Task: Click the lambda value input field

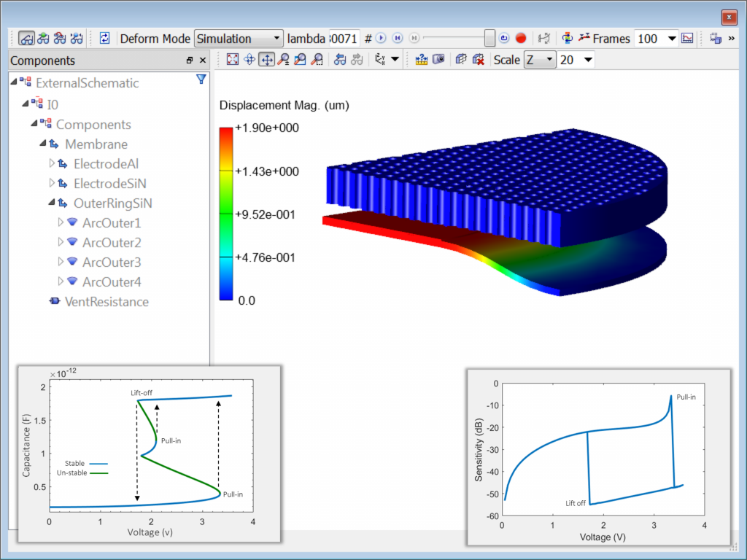Action: pyautogui.click(x=344, y=39)
